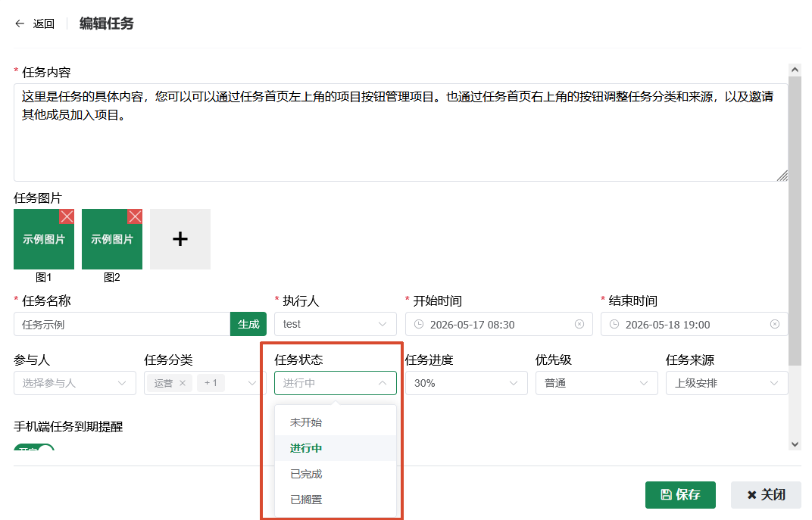Click clock icon in start time field

[x=419, y=324]
